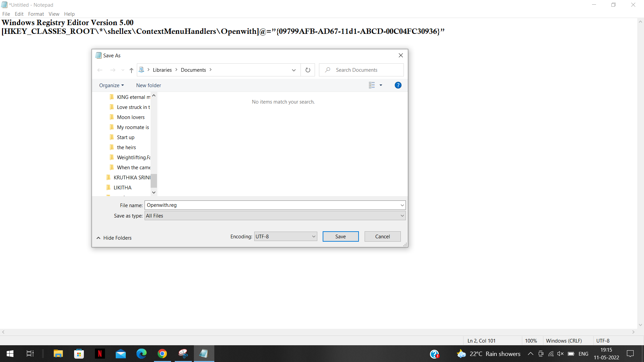This screenshot has height=362, width=644.
Task: Click the Back navigation arrow
Action: click(x=100, y=70)
